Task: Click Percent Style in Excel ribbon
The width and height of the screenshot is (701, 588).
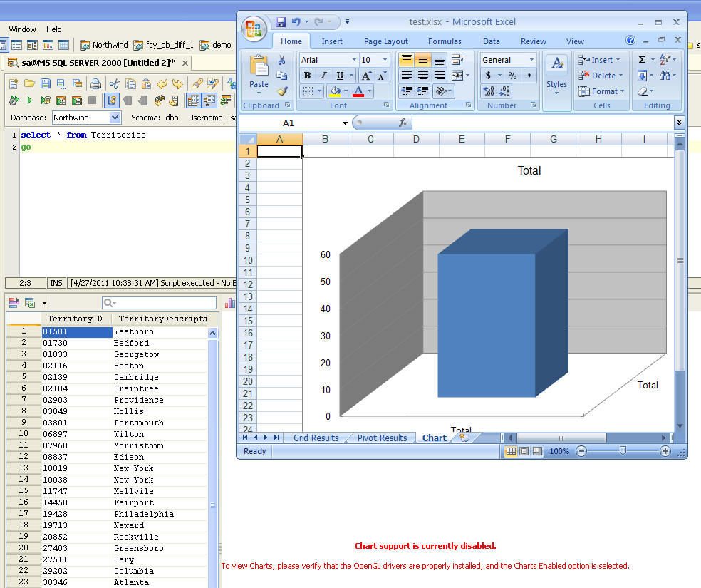Action: 513,76
